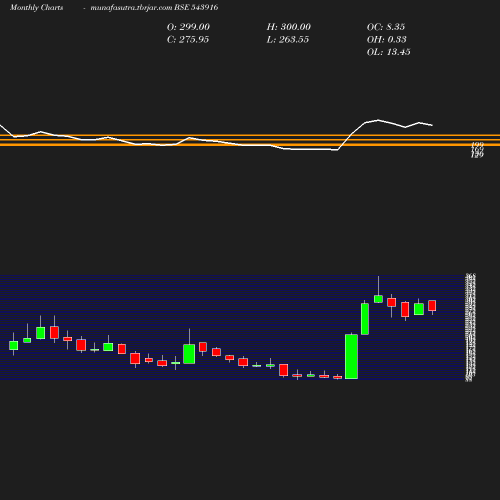
Task: Click the first green candlestick on the left
Action: click(x=14, y=345)
